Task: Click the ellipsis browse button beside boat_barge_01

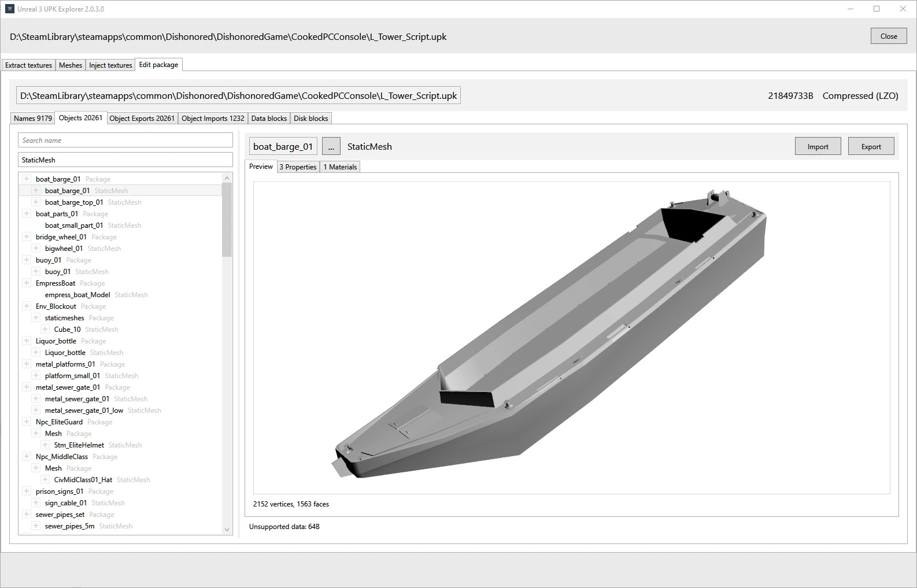Action: point(331,147)
